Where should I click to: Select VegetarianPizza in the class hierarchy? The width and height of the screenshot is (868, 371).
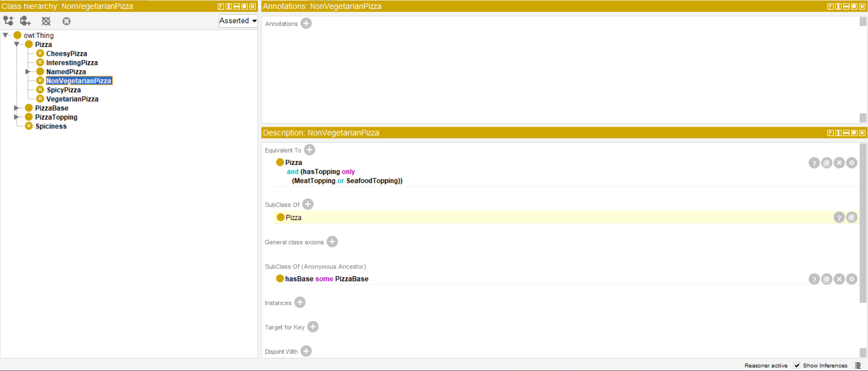pyautogui.click(x=72, y=99)
